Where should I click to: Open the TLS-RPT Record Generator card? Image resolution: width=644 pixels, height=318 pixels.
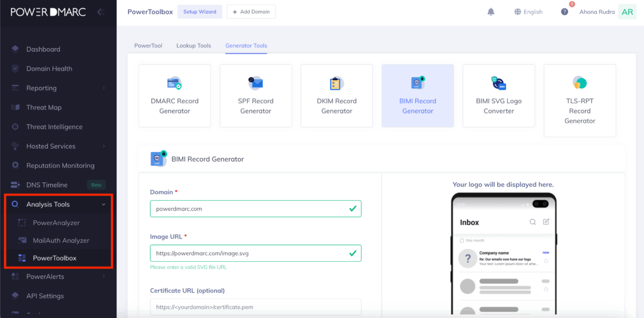click(580, 101)
